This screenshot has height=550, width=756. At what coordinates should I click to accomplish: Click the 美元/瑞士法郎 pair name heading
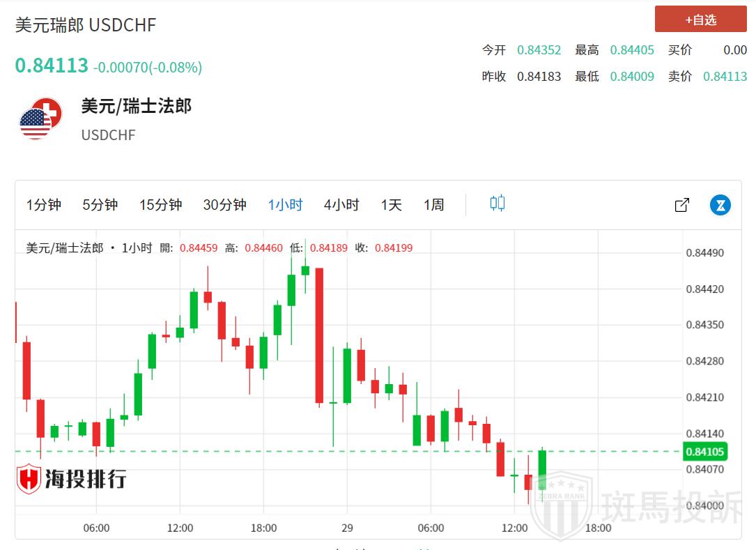click(136, 106)
